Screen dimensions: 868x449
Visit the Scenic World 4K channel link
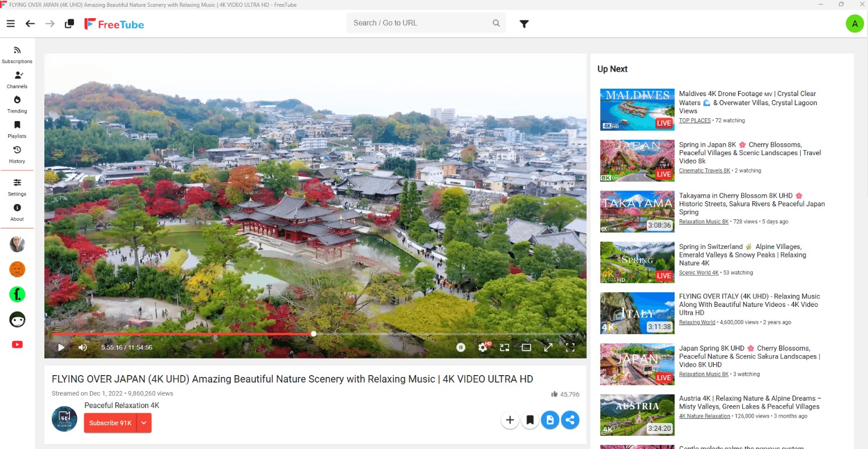tap(698, 273)
